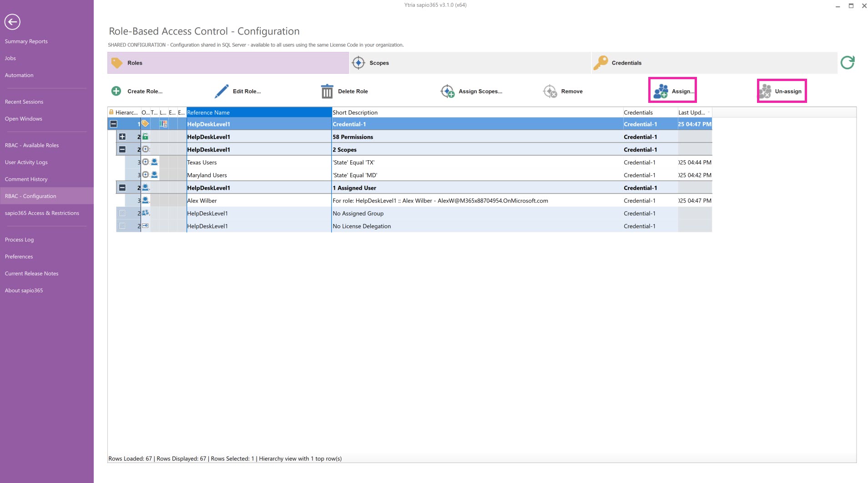Click the Assign users icon
This screenshot has height=483, width=868.
[661, 92]
